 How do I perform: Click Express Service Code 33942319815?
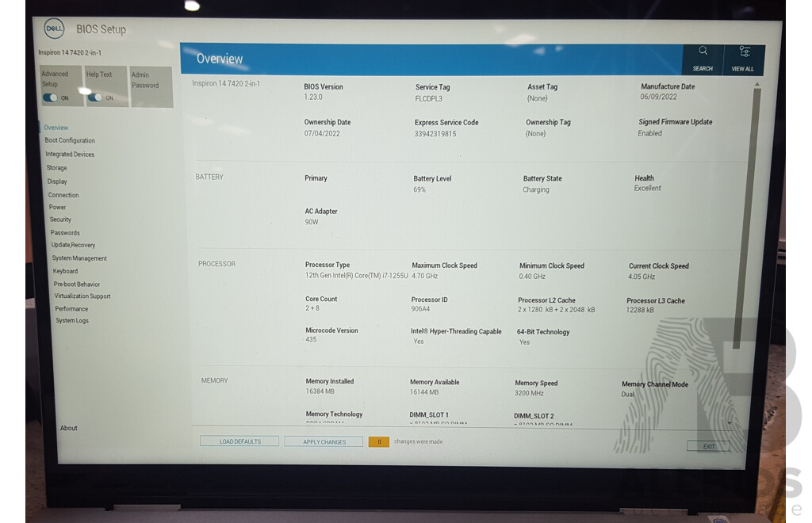pyautogui.click(x=435, y=133)
